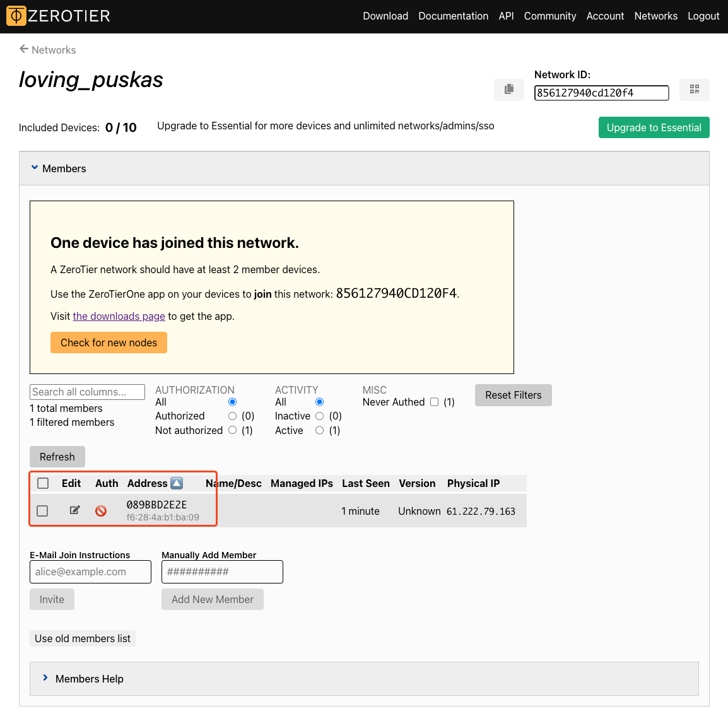728x709 pixels.
Task: Open Documentation in top navigation
Action: pos(453,16)
